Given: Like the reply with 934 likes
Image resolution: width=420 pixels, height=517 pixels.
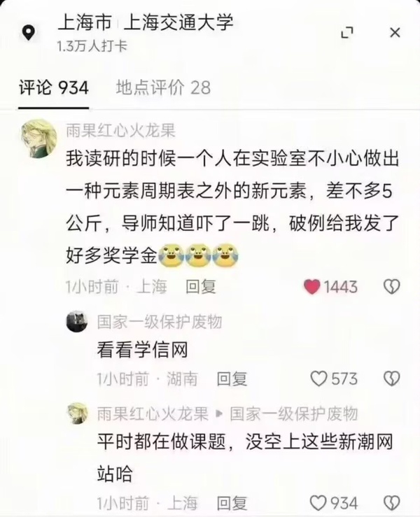Looking at the screenshot, I should click(x=318, y=503).
